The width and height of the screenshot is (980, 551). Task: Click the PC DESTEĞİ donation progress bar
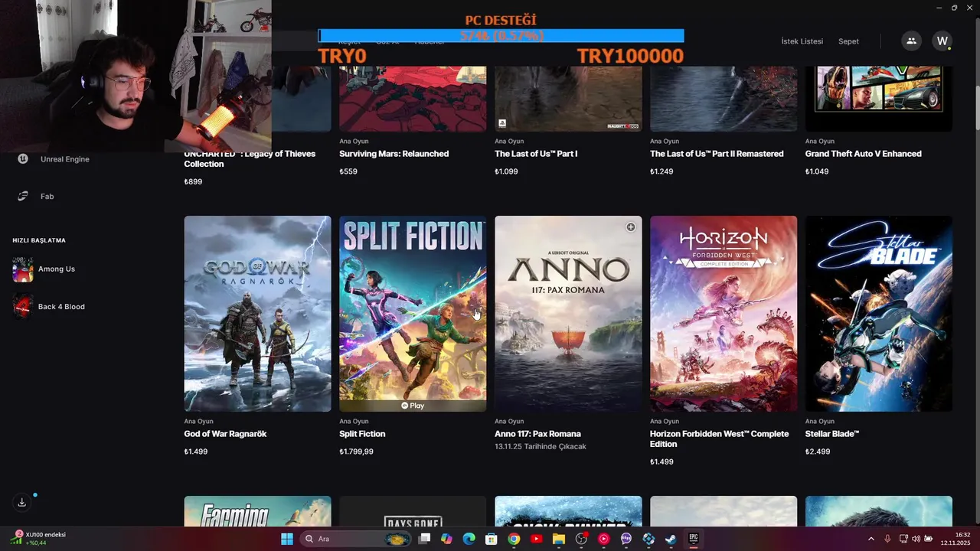coord(501,36)
